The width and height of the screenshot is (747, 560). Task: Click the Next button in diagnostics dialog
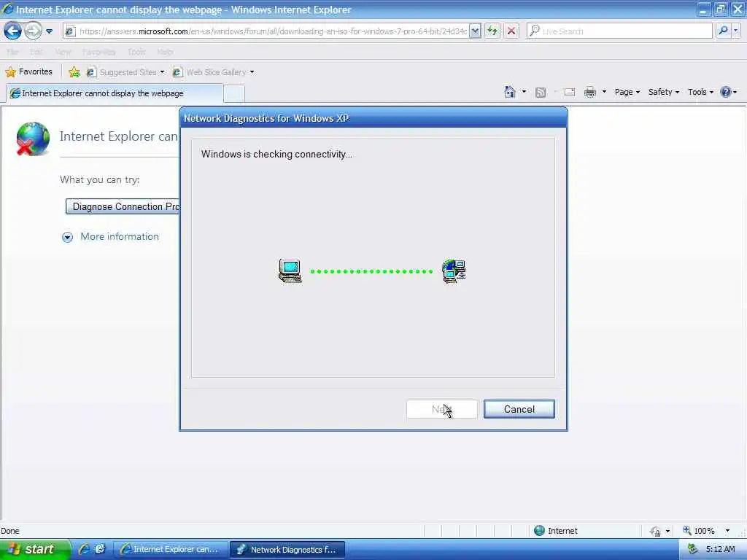[x=441, y=410]
